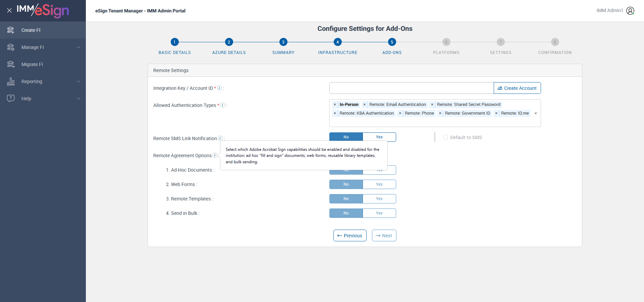
Task: Click the Create Account button
Action: (517, 88)
